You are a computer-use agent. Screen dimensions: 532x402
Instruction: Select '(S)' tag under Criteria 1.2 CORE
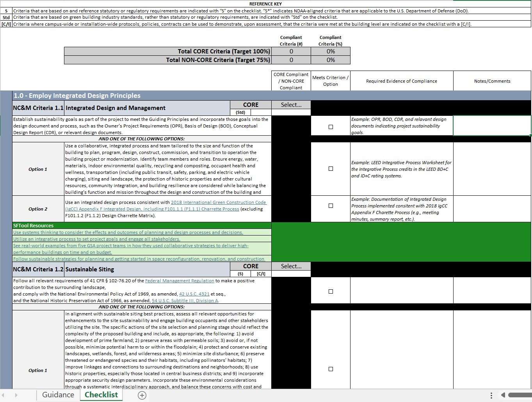(240, 274)
